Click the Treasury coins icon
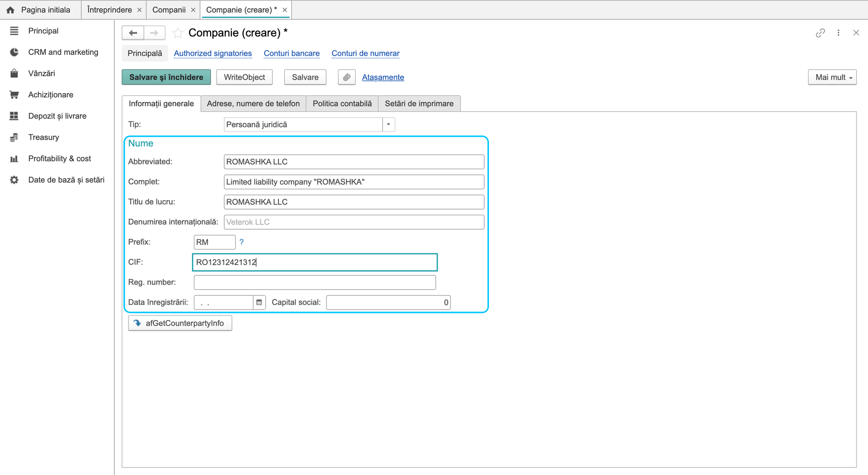The width and height of the screenshot is (868, 475). (x=14, y=137)
